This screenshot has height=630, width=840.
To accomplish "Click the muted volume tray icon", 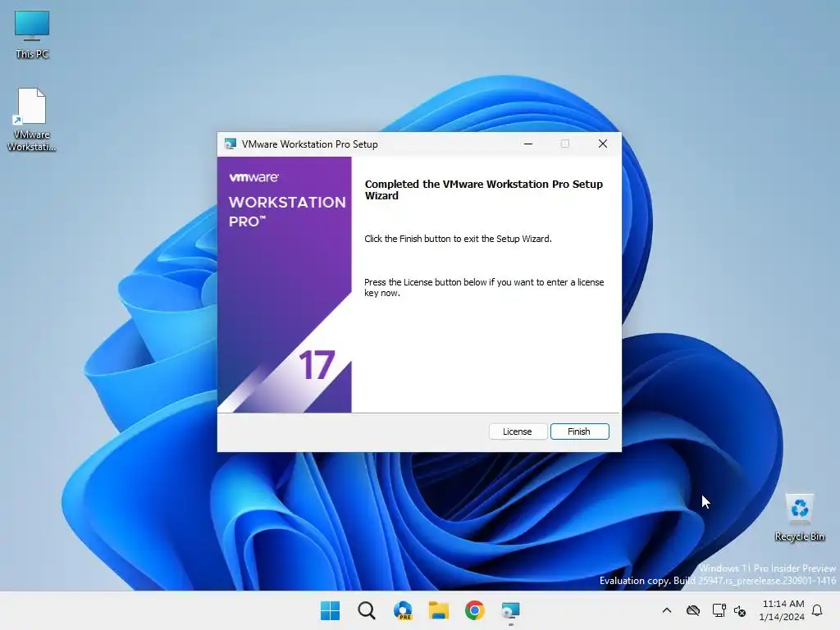I will 740,610.
